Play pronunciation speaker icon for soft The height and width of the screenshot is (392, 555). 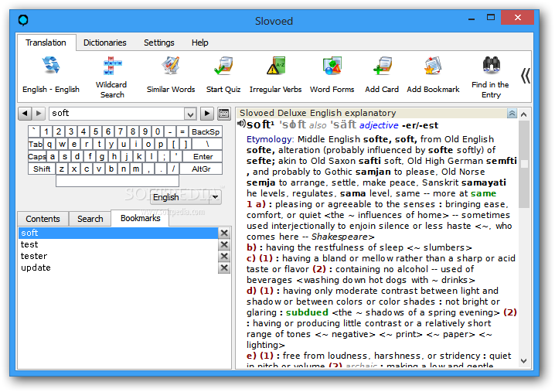241,124
